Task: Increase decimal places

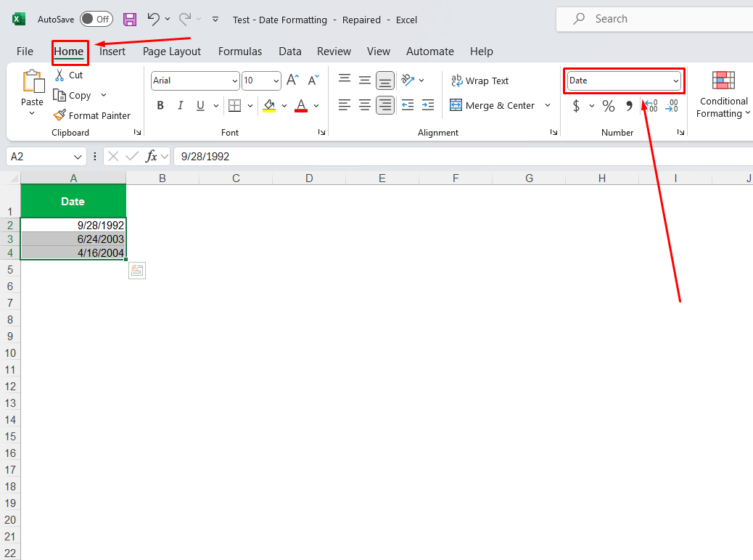Action: (651, 106)
